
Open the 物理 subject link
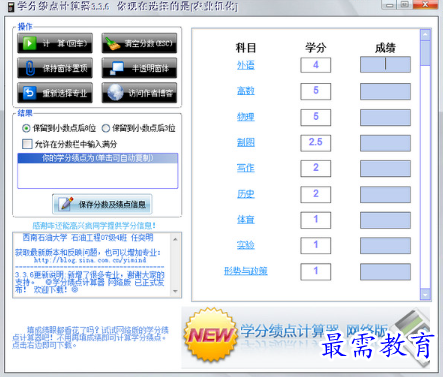(x=246, y=117)
